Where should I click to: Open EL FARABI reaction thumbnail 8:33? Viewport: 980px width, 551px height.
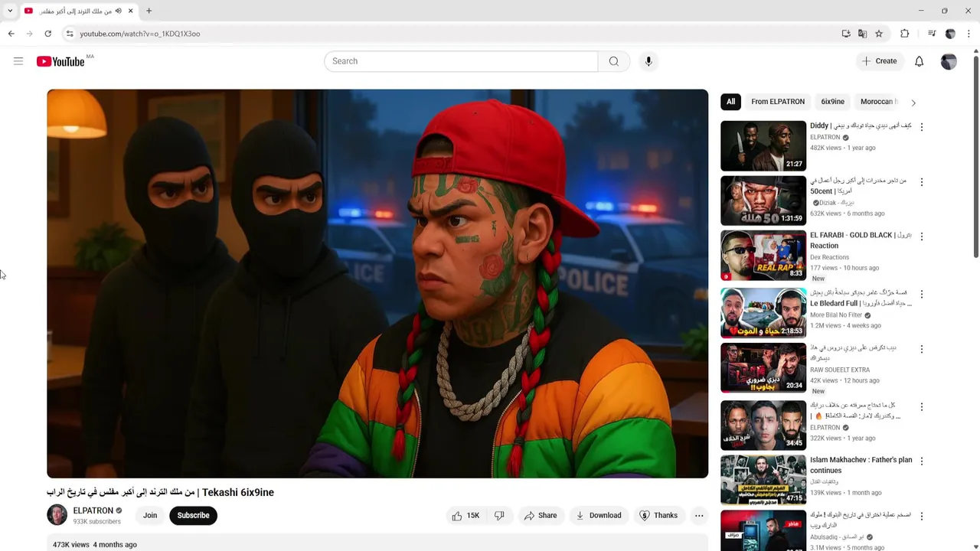pyautogui.click(x=763, y=256)
